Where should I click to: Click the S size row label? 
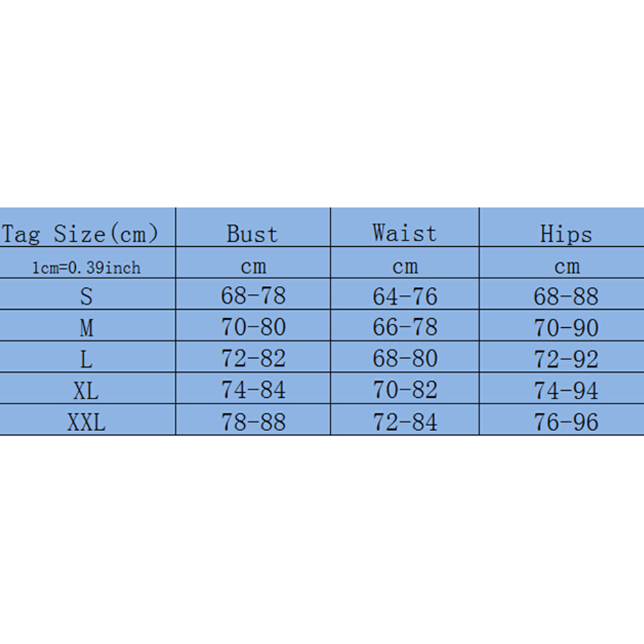86,296
